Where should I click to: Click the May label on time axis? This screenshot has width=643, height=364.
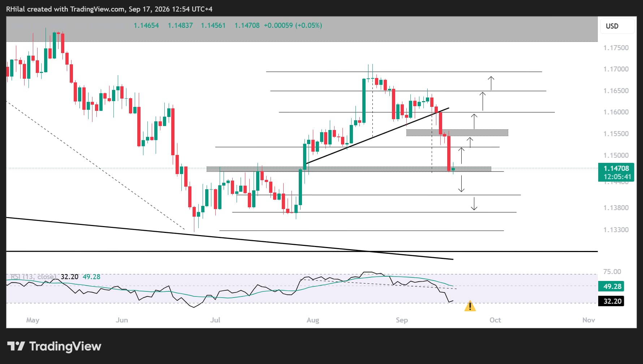pos(33,320)
